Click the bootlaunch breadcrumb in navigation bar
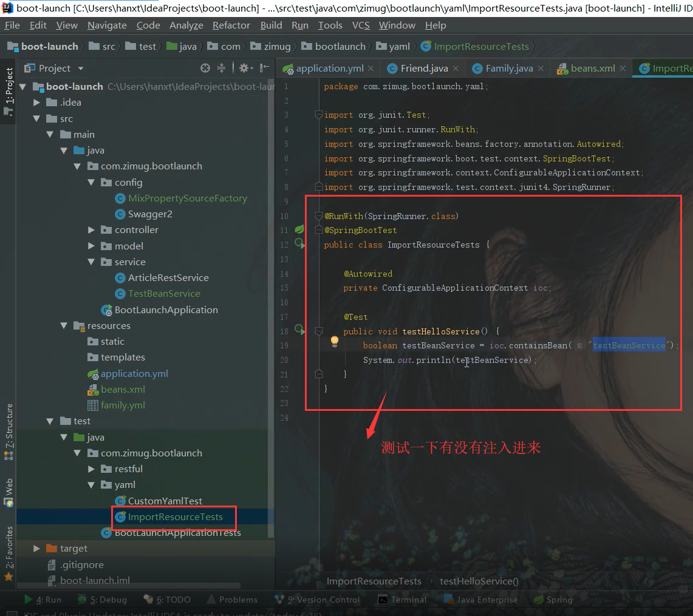Image resolution: width=693 pixels, height=616 pixels. [334, 46]
